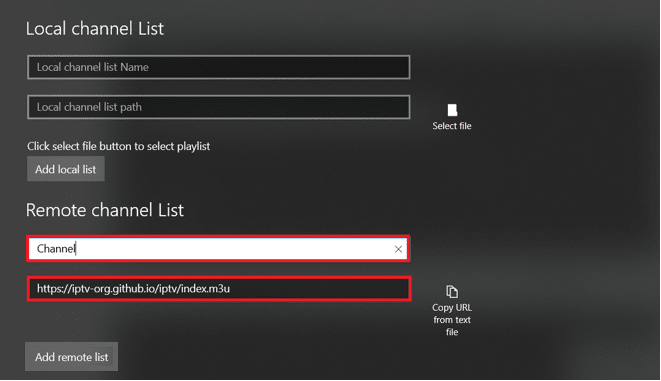Screen dimensions: 661x381
Task: Focus the Local channel list path field
Action: click(x=218, y=107)
